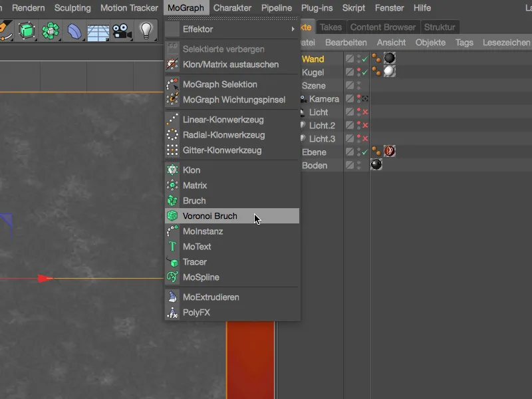The height and width of the screenshot is (399, 532).
Task: Open the Hilfe menu
Action: click(422, 8)
